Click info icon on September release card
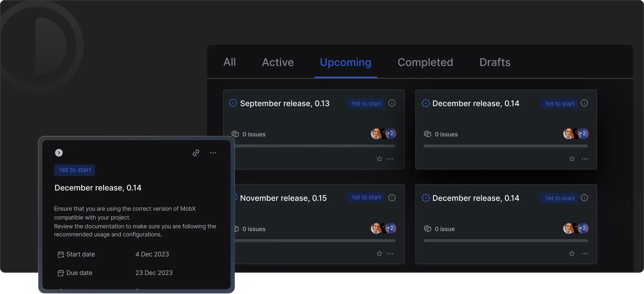This screenshot has width=644, height=294. pyautogui.click(x=392, y=103)
